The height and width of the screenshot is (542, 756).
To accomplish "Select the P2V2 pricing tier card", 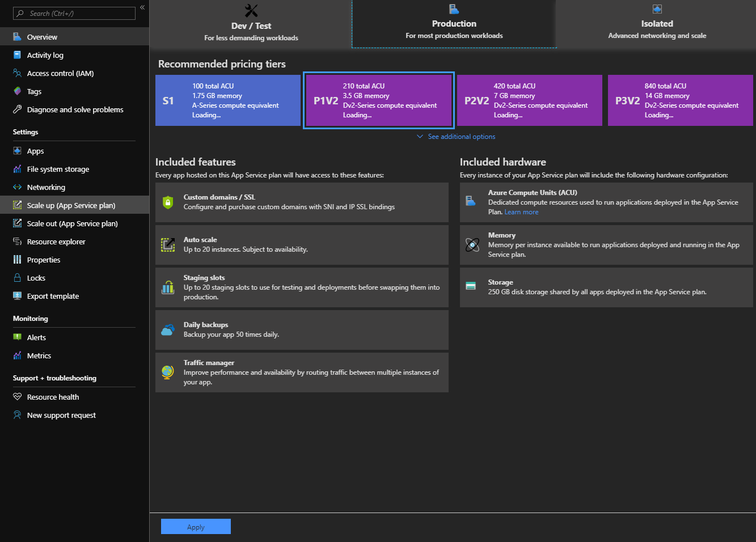I will coord(530,100).
